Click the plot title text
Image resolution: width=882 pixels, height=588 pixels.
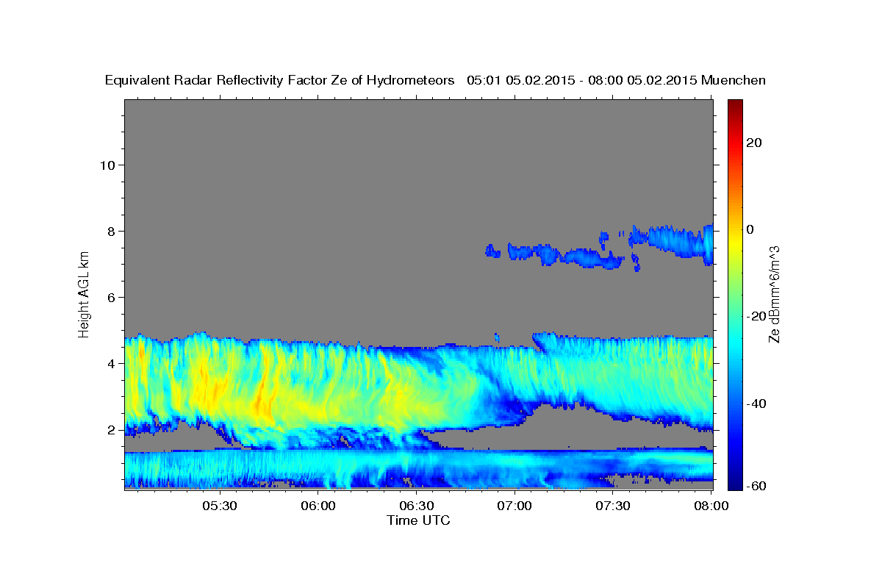[x=435, y=81]
